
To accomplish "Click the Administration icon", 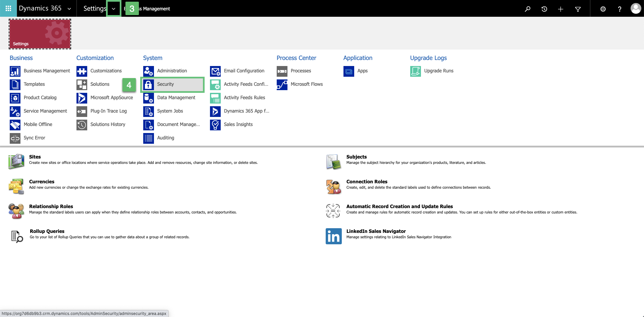I will [x=149, y=71].
